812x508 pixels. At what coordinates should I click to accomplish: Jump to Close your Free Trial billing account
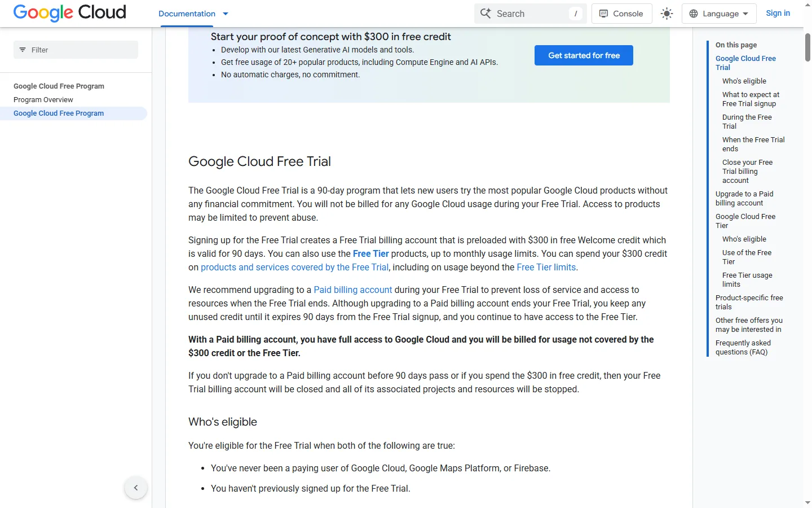pos(747,172)
